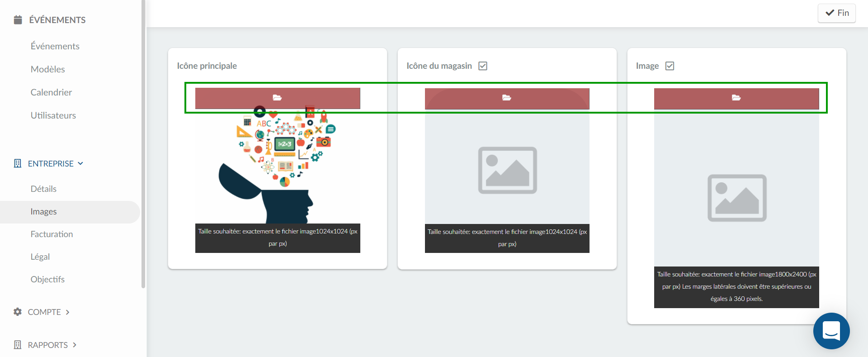Go to the Détails page
Image resolution: width=868 pixels, height=357 pixels.
(43, 189)
